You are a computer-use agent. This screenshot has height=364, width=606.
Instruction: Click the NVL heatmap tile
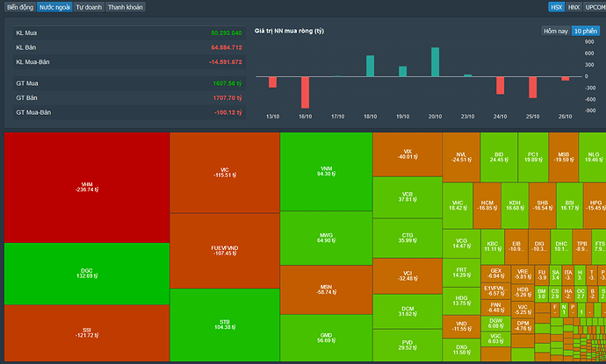(461, 157)
